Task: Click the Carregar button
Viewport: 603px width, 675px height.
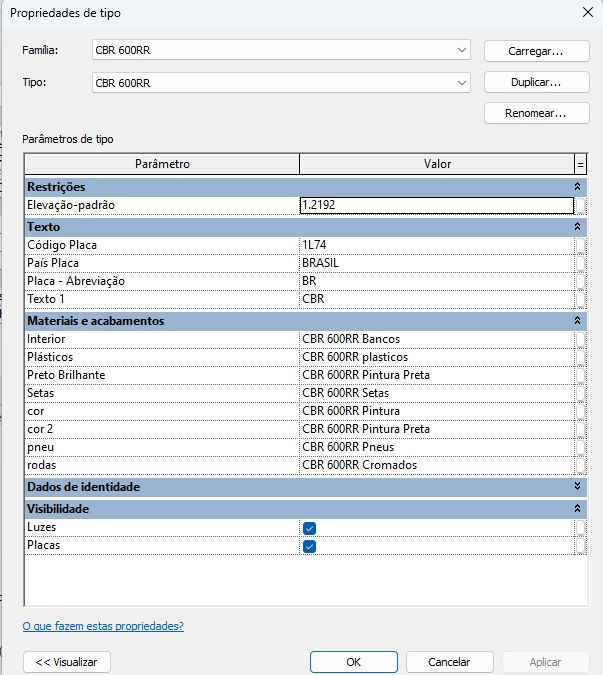Action: click(x=536, y=51)
